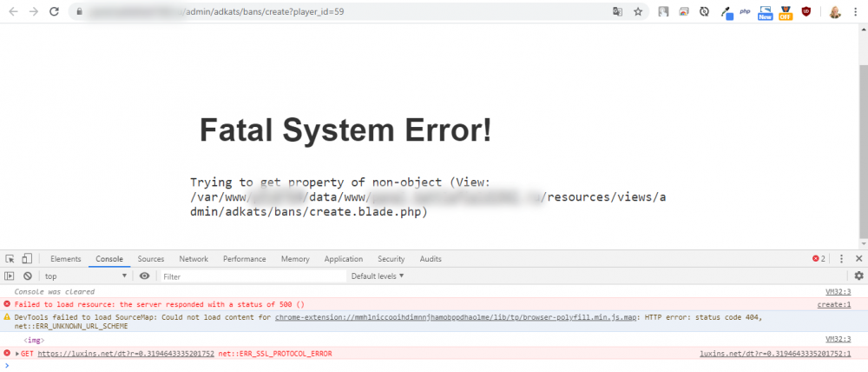The height and width of the screenshot is (372, 868).
Task: Open the DevTools three-dot customize menu
Action: pyautogui.click(x=841, y=259)
